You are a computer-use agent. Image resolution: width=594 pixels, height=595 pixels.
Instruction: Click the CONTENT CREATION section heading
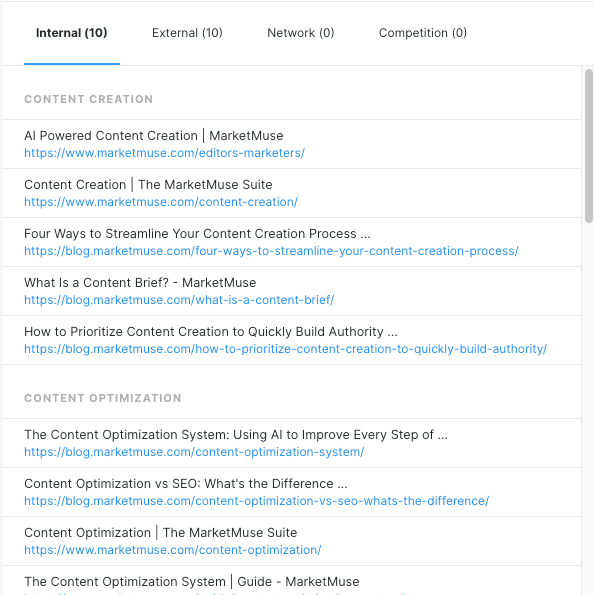tap(88, 99)
